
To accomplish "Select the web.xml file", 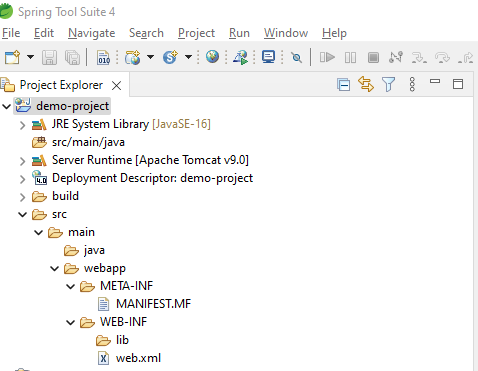I will [129, 358].
